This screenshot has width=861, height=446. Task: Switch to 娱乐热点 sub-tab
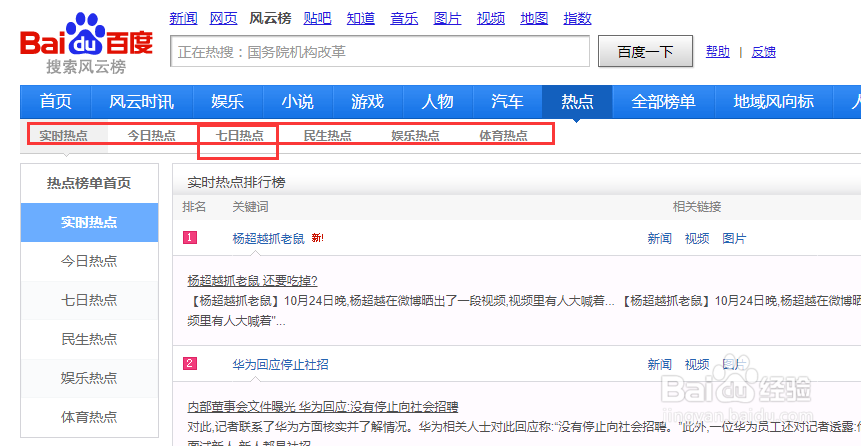(416, 135)
